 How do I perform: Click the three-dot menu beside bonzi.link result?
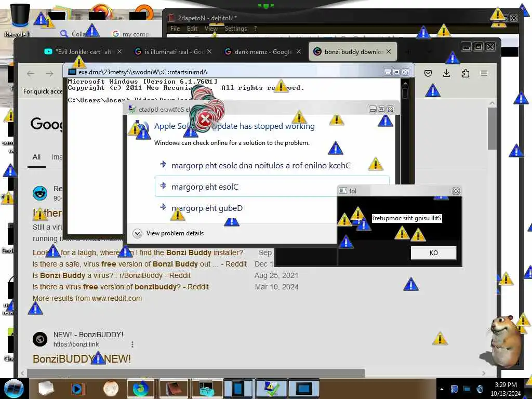coord(132,344)
